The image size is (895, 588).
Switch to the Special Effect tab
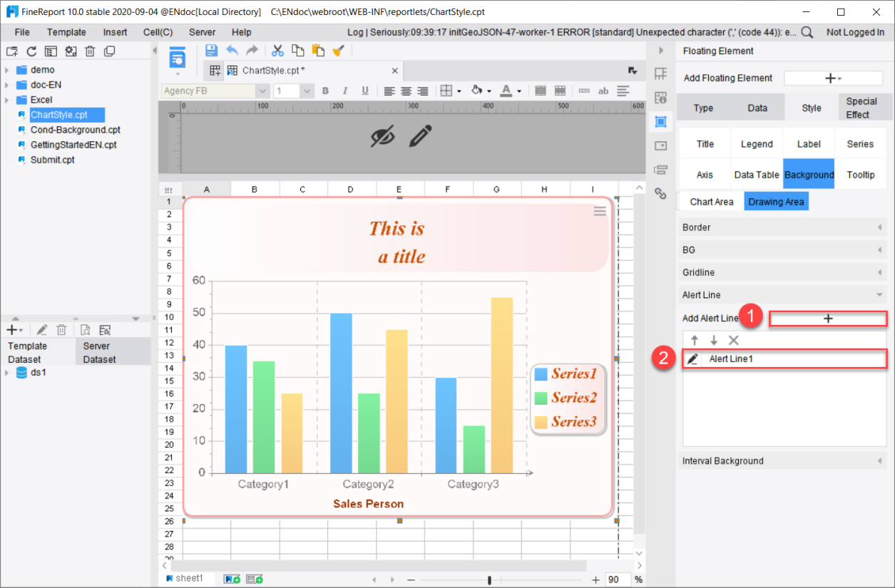[863, 107]
